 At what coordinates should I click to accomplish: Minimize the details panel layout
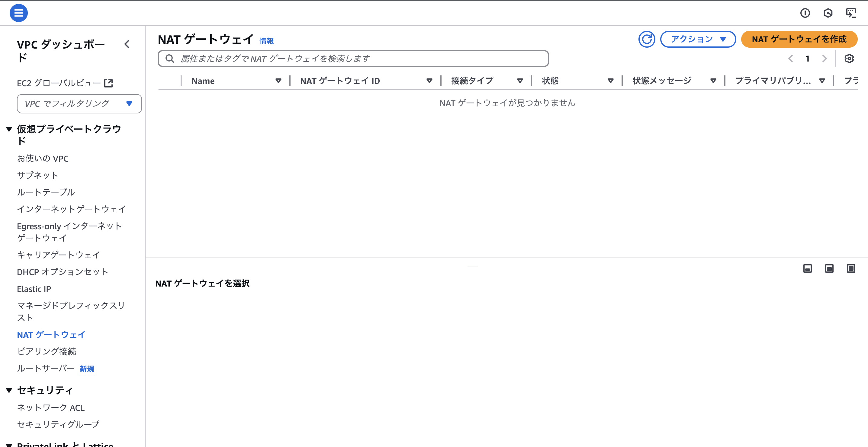tap(807, 268)
